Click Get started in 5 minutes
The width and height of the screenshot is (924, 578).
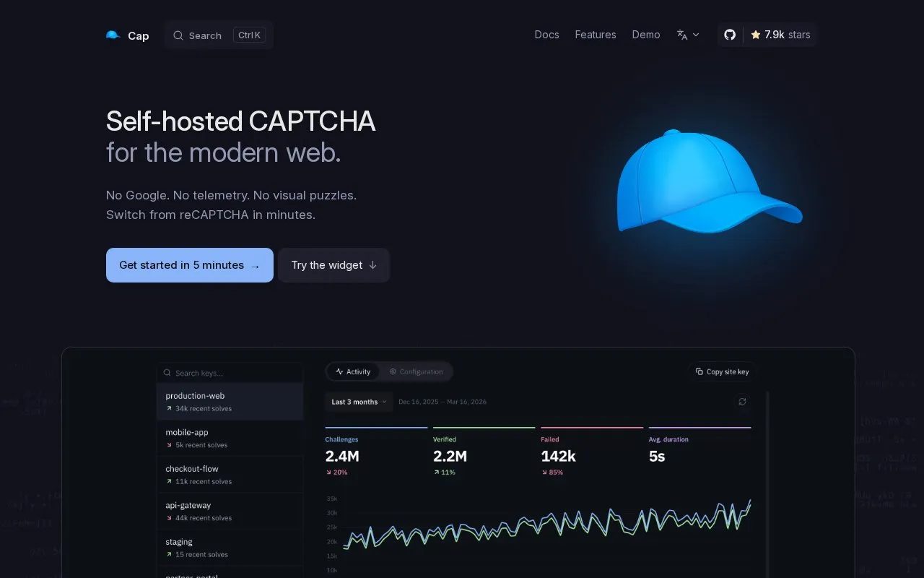tap(190, 265)
